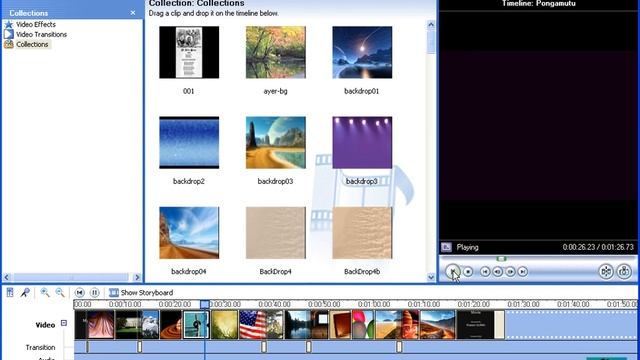
Task: Click the Zoom Timeline Out magnifier
Action: tap(60, 292)
